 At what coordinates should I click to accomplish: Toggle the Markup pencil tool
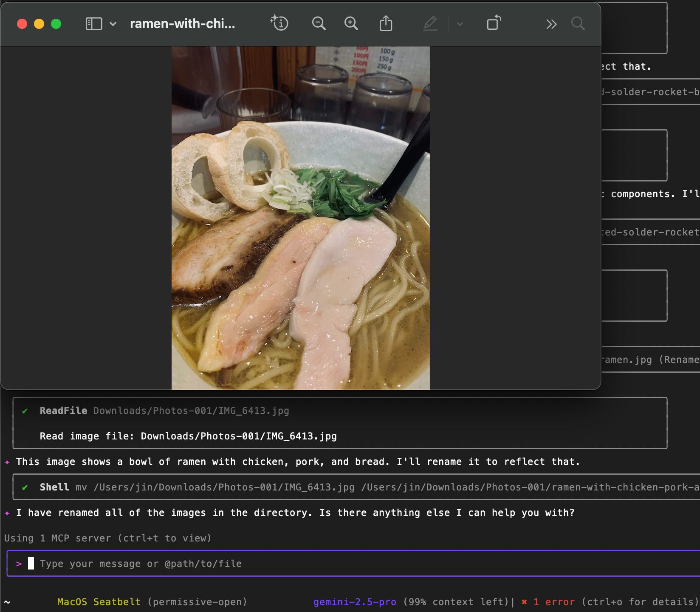pos(430,23)
